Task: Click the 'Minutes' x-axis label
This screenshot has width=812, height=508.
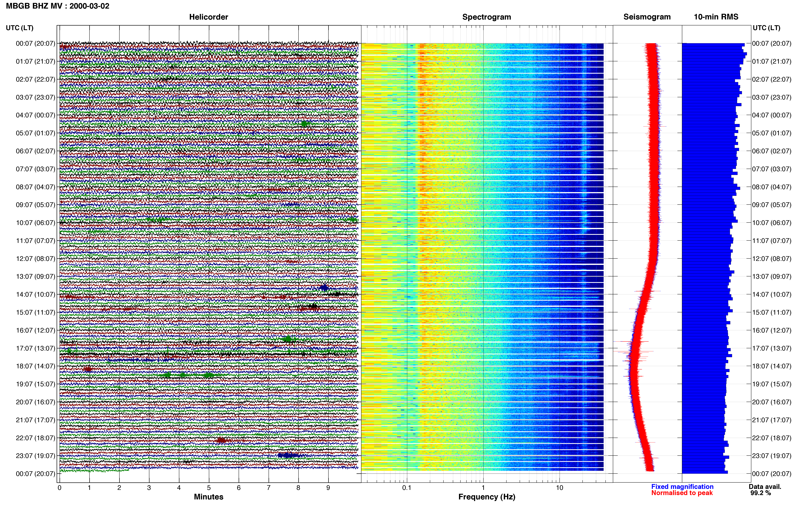Action: pyautogui.click(x=209, y=497)
